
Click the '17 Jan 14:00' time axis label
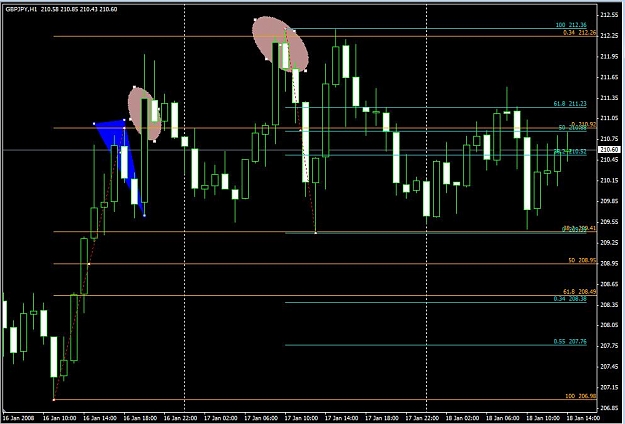point(342,418)
